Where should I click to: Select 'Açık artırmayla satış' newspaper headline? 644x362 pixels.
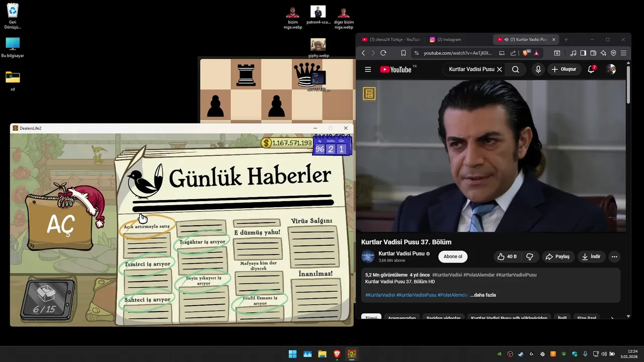(x=147, y=226)
